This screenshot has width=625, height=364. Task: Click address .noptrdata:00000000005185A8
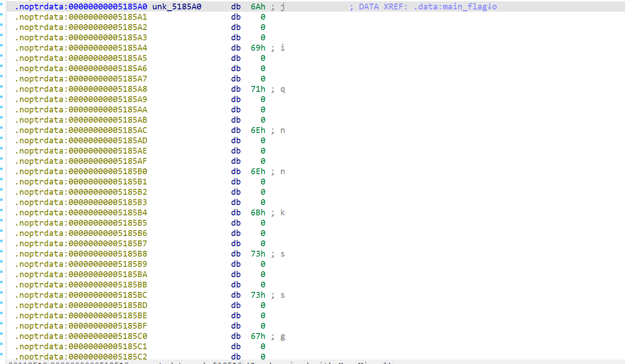tap(81, 89)
